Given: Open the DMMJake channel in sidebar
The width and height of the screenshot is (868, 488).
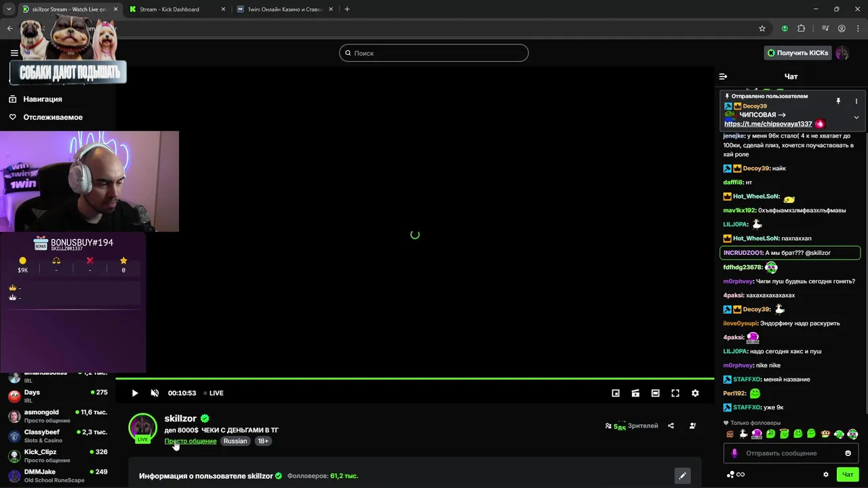Looking at the screenshot, I should [58, 475].
